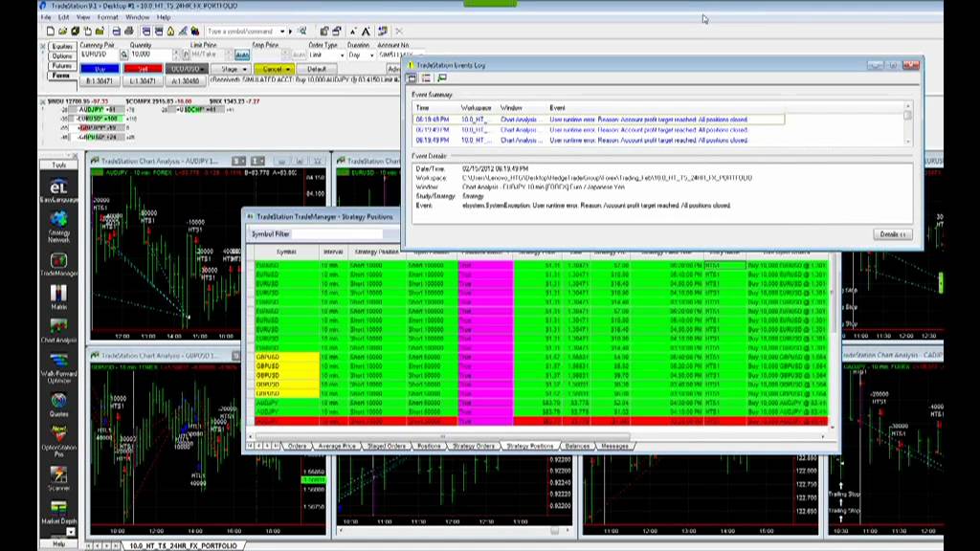The image size is (980, 551).
Task: Switch to Futures order bar tab
Action: point(62,66)
